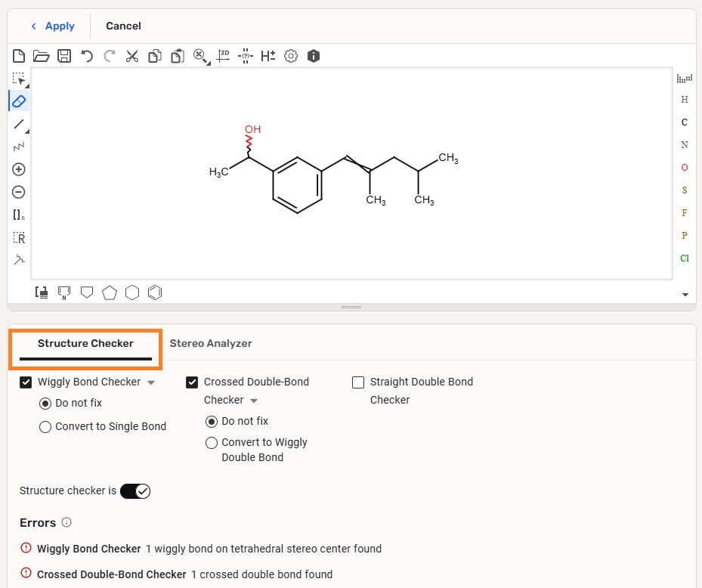Click the Save floppy disk icon
Image resolution: width=702 pixels, height=588 pixels.
coord(64,56)
